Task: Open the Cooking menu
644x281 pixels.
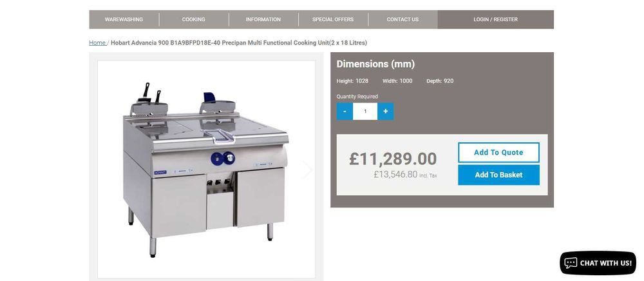Action: [x=194, y=19]
